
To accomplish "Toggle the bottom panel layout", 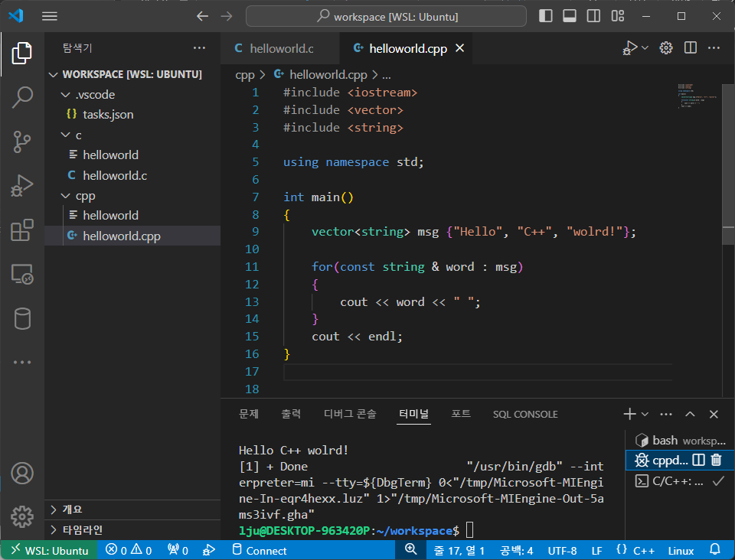I will tap(570, 16).
